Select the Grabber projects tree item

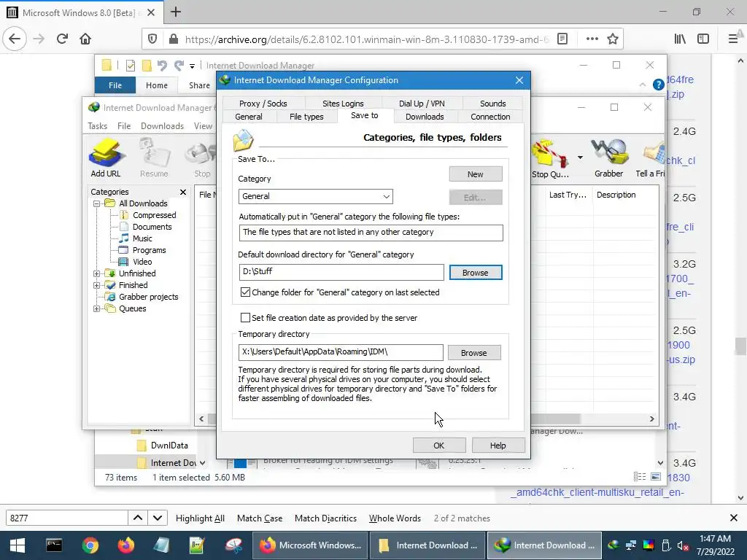148,297
